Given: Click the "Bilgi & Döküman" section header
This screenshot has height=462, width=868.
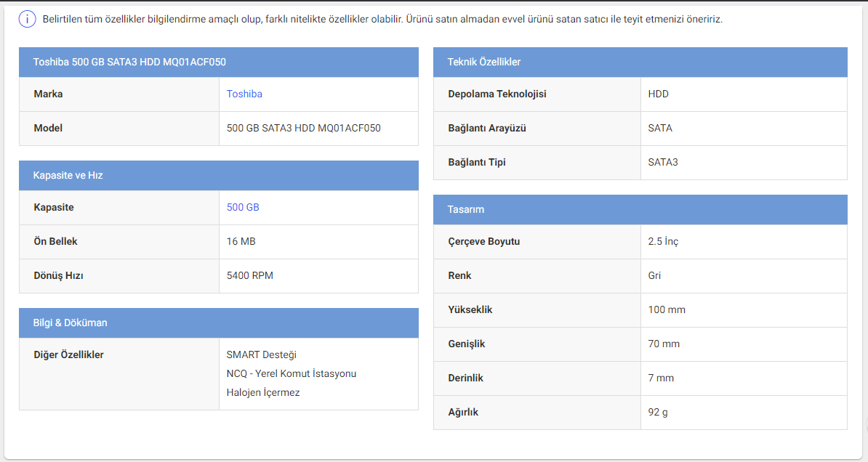Looking at the screenshot, I should click(219, 323).
